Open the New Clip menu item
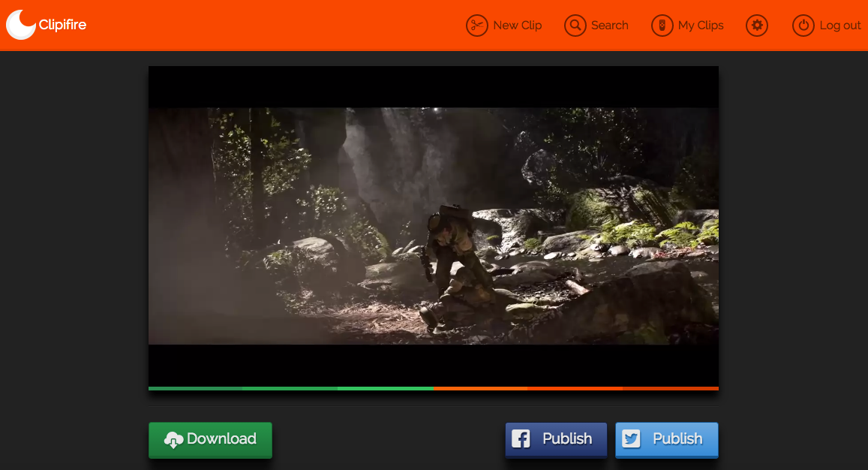Viewport: 868px width, 470px height. pos(517,26)
